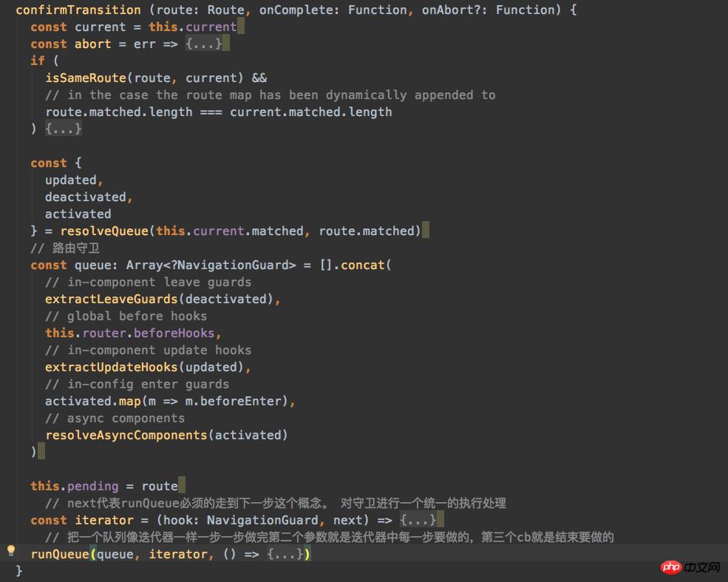
Task: Click the yellow lightbulb intention icon
Action: 11,550
